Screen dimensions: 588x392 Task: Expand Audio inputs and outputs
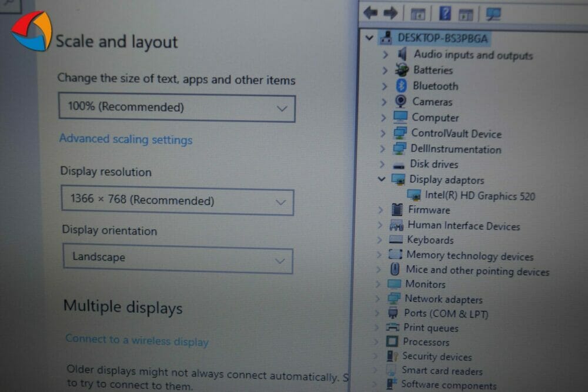(x=385, y=55)
